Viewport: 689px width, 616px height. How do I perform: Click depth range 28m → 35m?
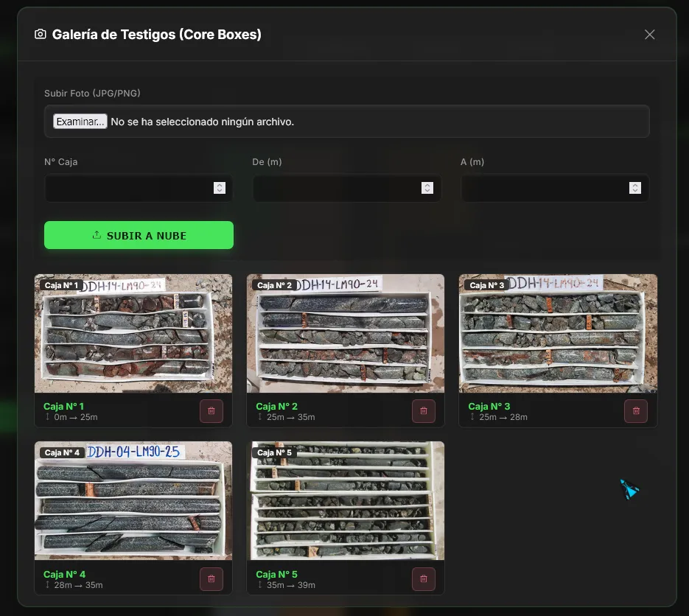pos(78,585)
